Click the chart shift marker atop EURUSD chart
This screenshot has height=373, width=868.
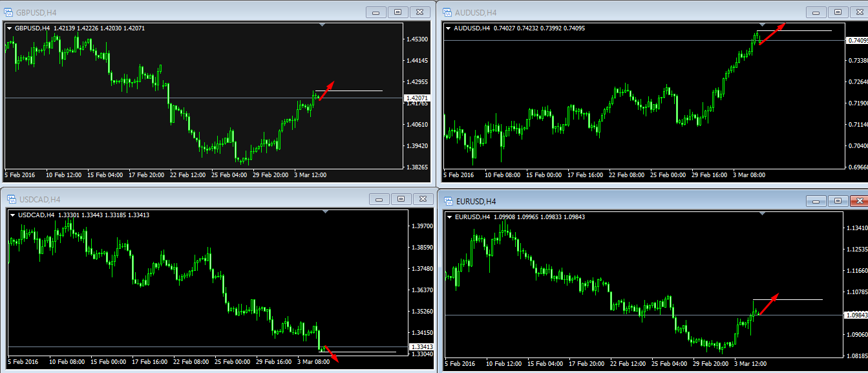[x=762, y=214]
